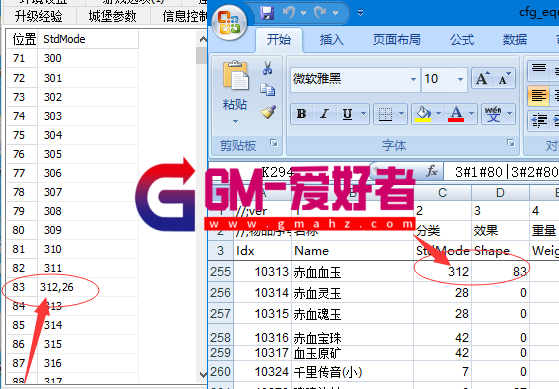
Task: Switch to the 插入 ribbon tab
Action: (x=332, y=40)
